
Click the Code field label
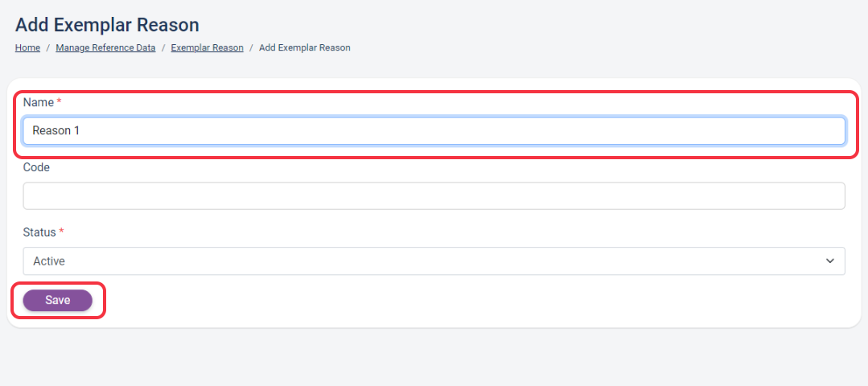pyautogui.click(x=36, y=167)
